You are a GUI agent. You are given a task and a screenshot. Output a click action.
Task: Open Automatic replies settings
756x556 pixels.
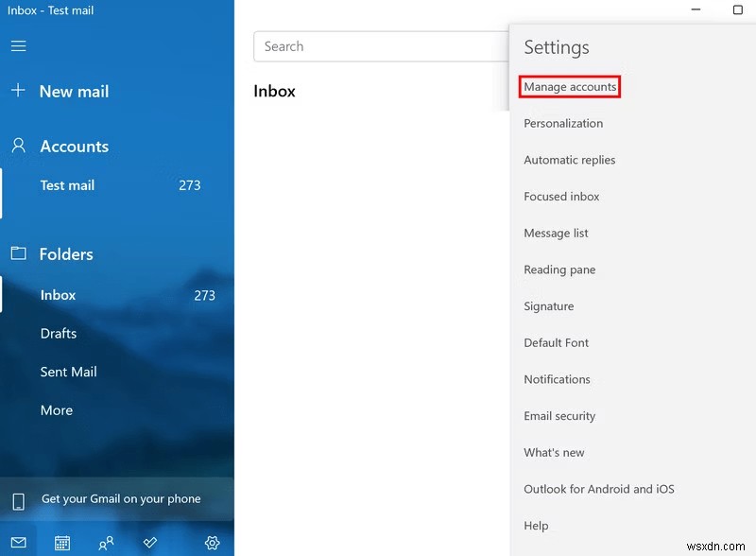[569, 160]
